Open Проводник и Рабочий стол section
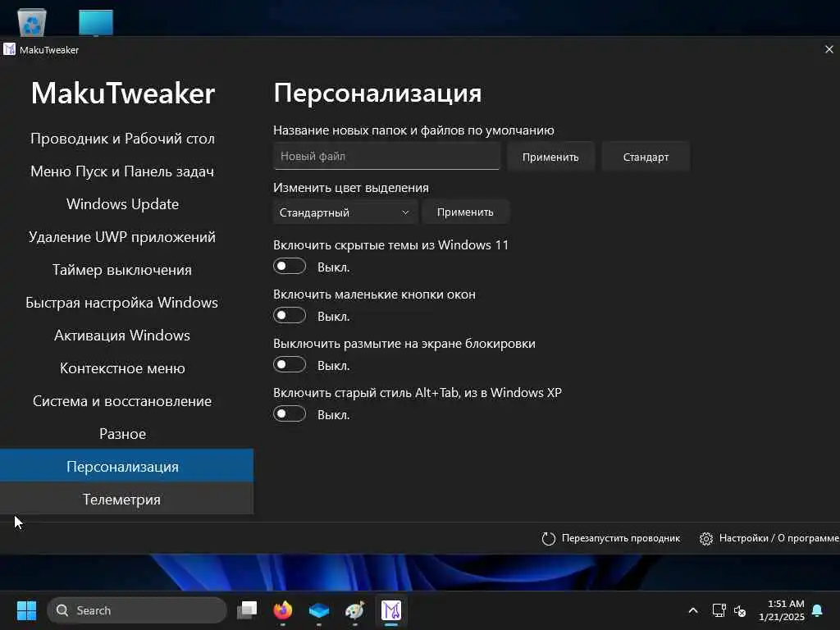Screen dimensions: 840x630 click(123, 138)
